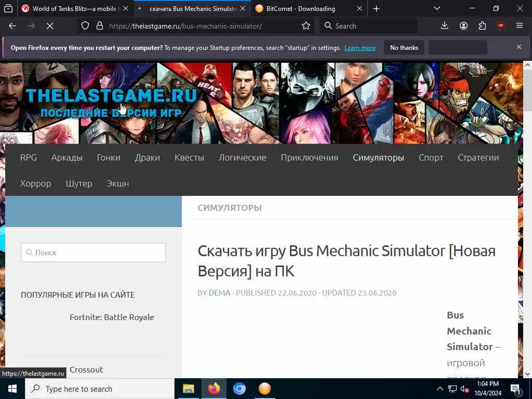The width and height of the screenshot is (532, 399).
Task: Click the address bar URL
Action: click(185, 26)
